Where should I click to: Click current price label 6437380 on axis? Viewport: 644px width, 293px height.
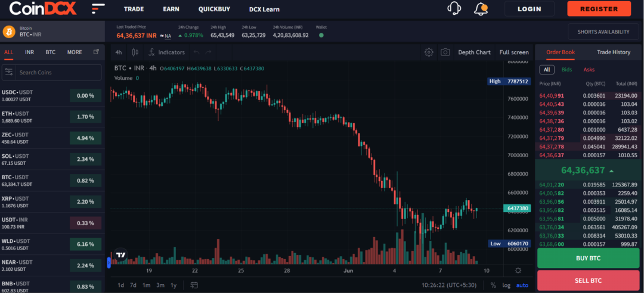(x=517, y=208)
